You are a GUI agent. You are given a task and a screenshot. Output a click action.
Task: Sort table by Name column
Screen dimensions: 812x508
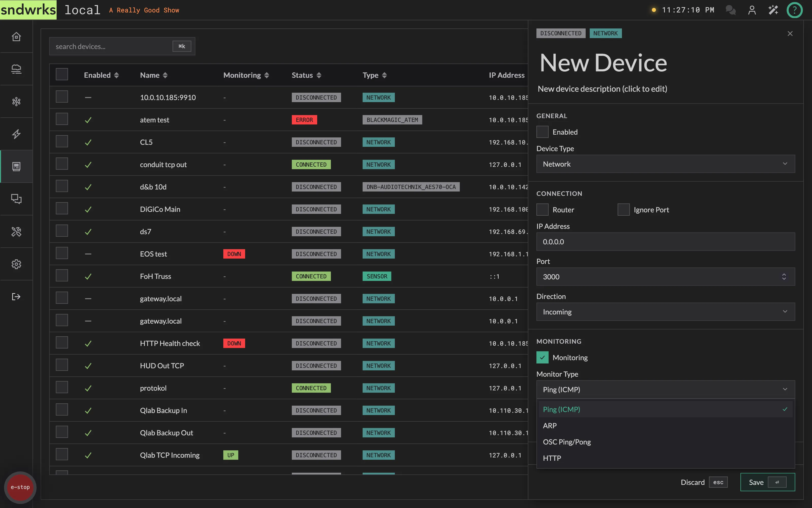tap(154, 75)
